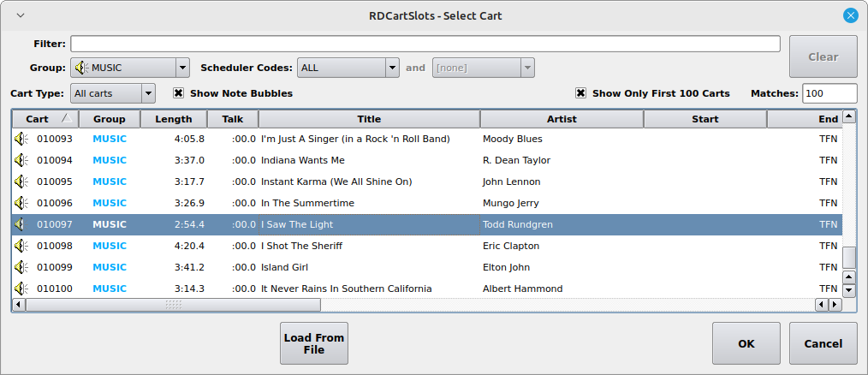Confirm selection with the OK button
This screenshot has height=375, width=868.
[746, 343]
